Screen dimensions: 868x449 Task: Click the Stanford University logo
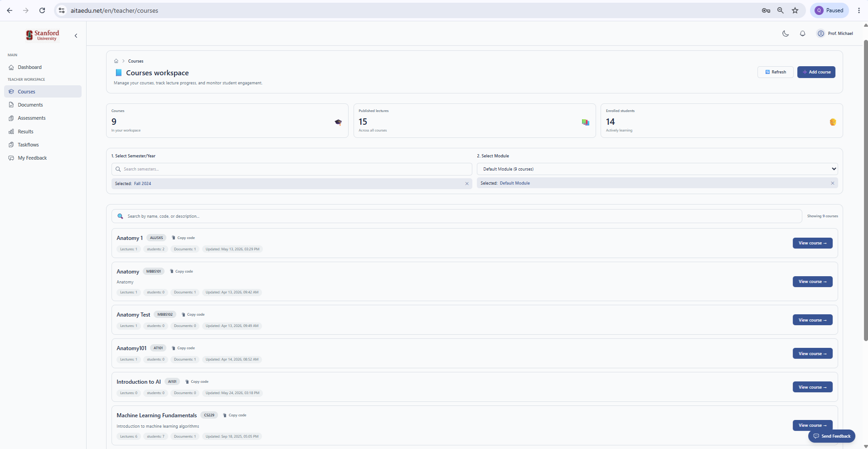[43, 35]
